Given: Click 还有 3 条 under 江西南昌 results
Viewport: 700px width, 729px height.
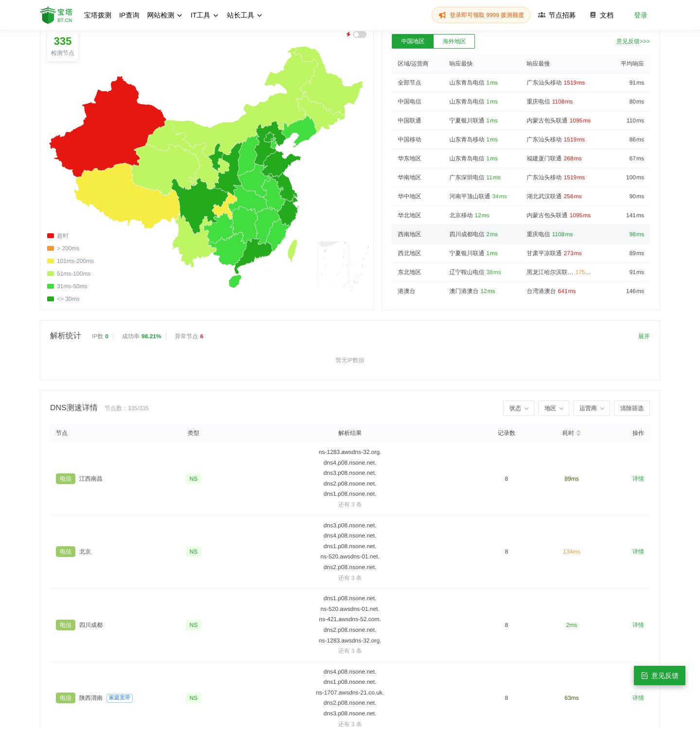Looking at the screenshot, I should pos(350,504).
